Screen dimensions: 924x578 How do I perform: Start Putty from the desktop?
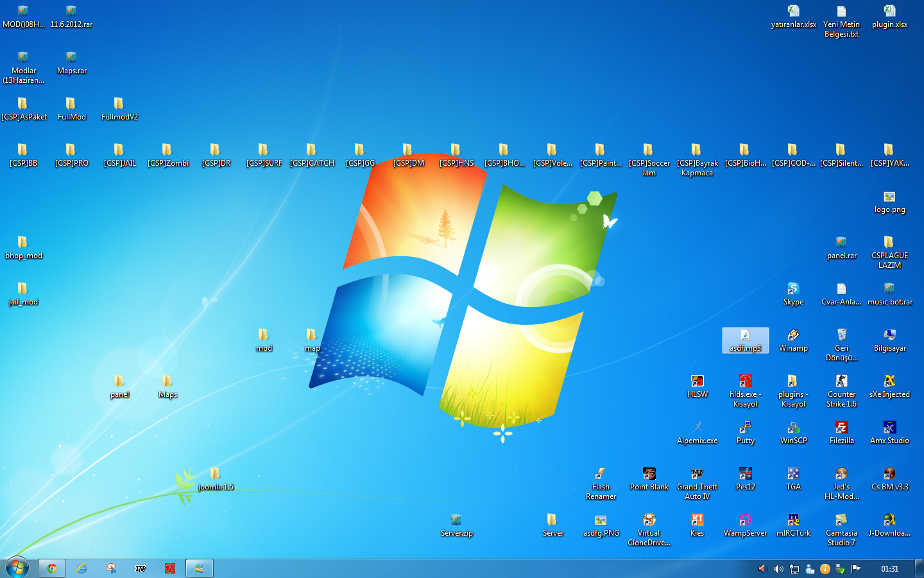(x=746, y=432)
